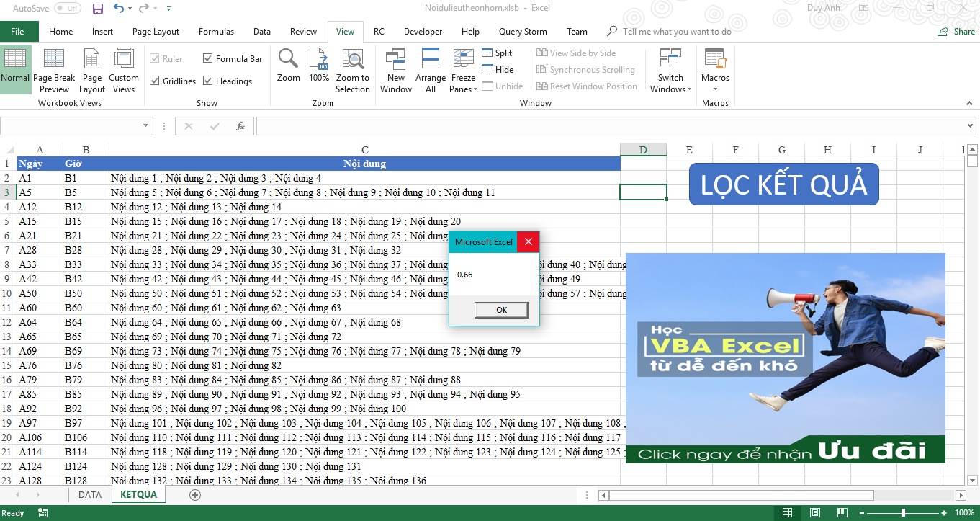This screenshot has width=980, height=521.
Task: Click the zoom slider handle
Action: click(x=903, y=513)
